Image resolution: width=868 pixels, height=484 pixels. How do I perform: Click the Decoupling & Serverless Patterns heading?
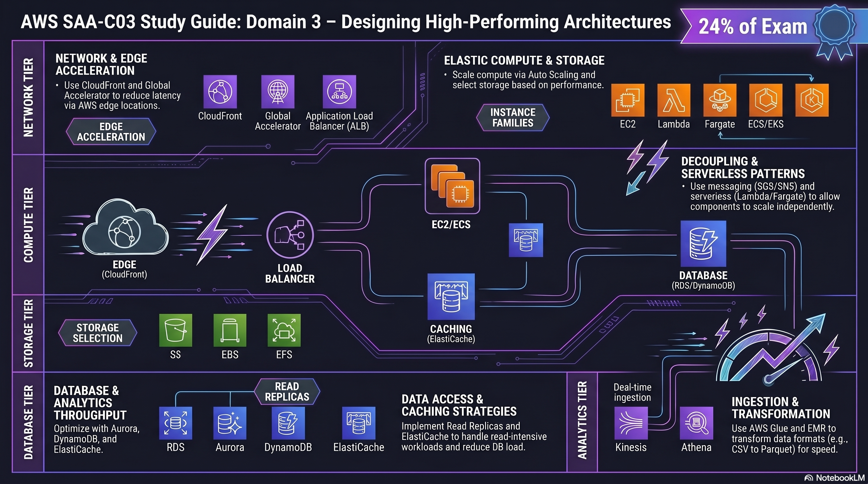pyautogui.click(x=743, y=167)
